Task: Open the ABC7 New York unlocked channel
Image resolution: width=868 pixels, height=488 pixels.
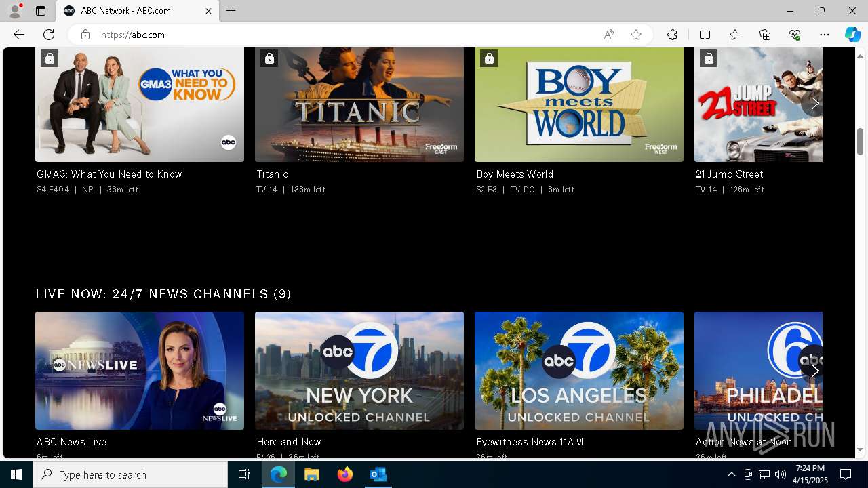Action: click(359, 371)
